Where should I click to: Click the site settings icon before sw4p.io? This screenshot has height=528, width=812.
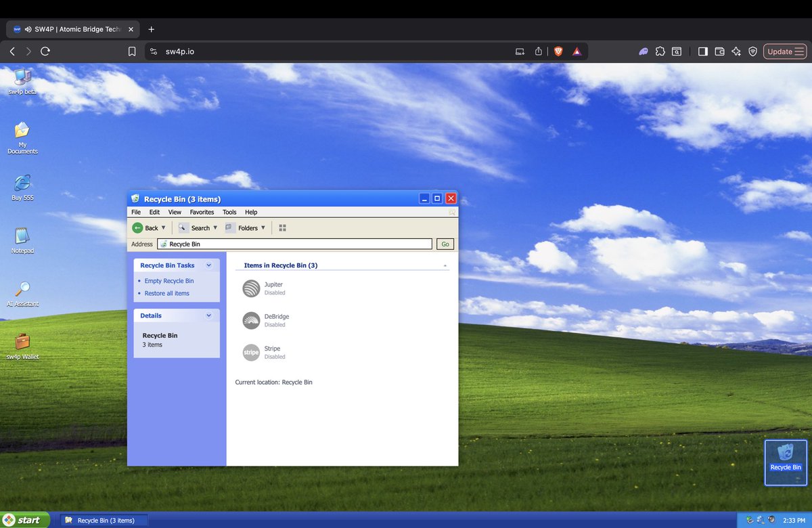(154, 51)
